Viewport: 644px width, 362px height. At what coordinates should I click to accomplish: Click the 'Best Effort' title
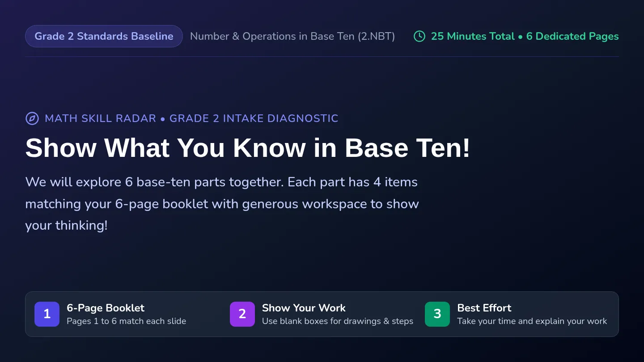point(484,308)
